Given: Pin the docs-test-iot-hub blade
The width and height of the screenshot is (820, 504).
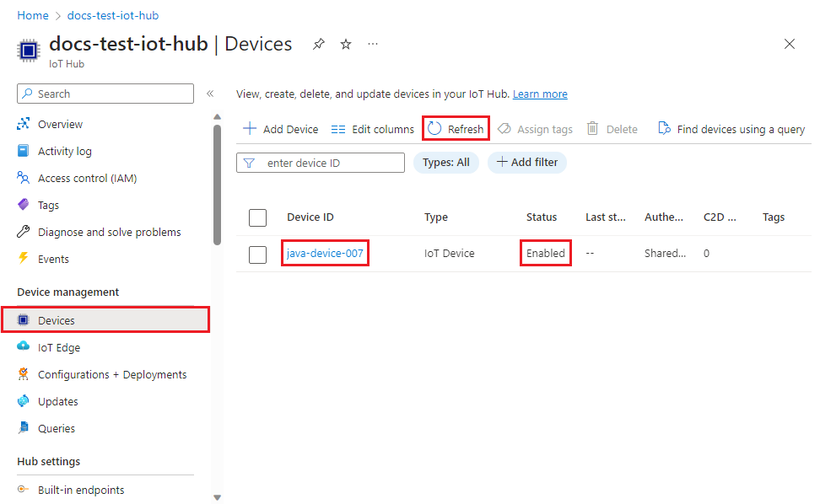Looking at the screenshot, I should (319, 45).
